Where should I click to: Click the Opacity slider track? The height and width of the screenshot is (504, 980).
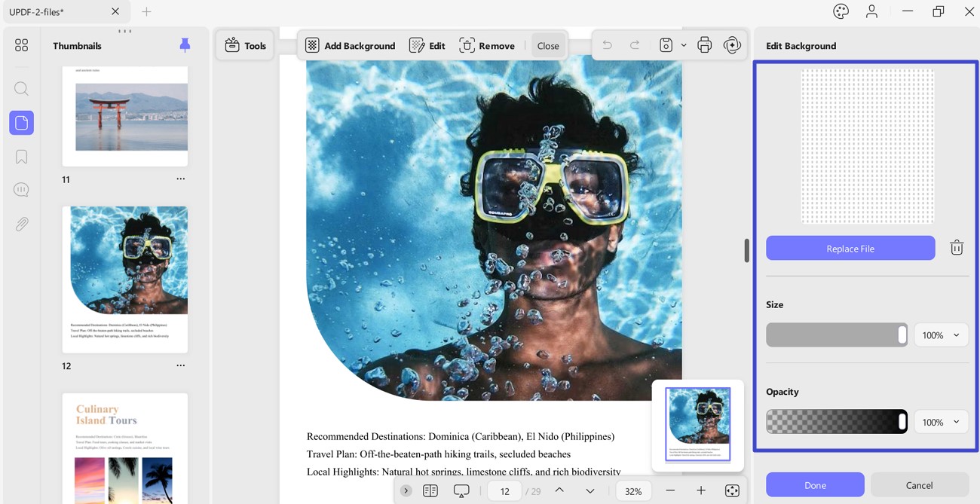837,422
